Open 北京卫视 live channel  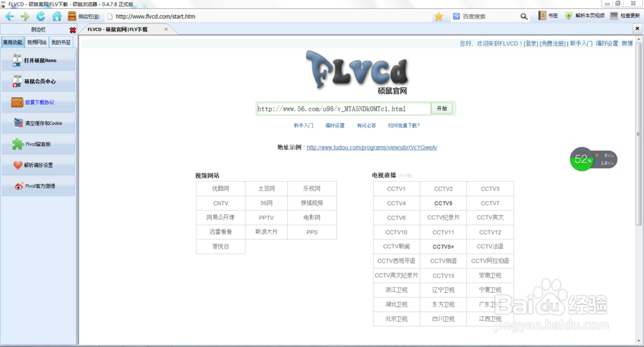[x=396, y=319]
